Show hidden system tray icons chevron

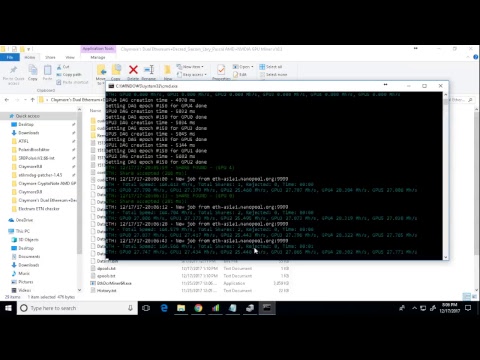point(414,308)
